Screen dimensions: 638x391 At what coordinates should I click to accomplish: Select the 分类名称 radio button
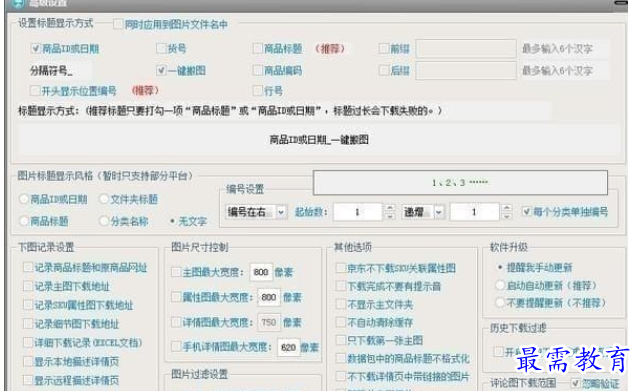coord(104,221)
